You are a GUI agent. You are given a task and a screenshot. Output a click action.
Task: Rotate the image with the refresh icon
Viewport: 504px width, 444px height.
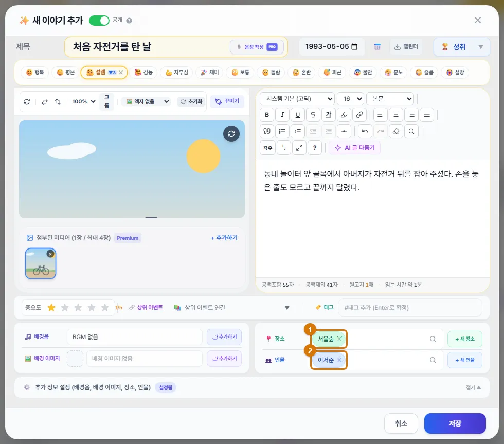coord(27,101)
